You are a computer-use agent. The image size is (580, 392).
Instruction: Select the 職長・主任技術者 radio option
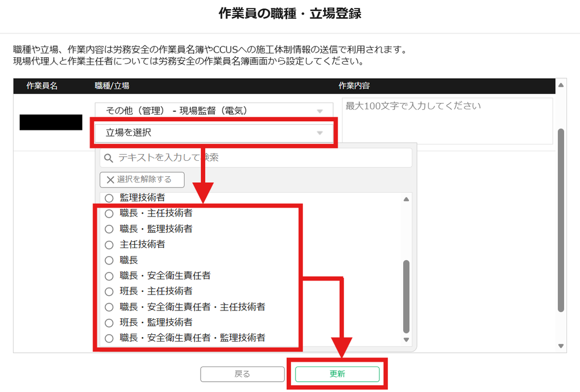pyautogui.click(x=109, y=214)
